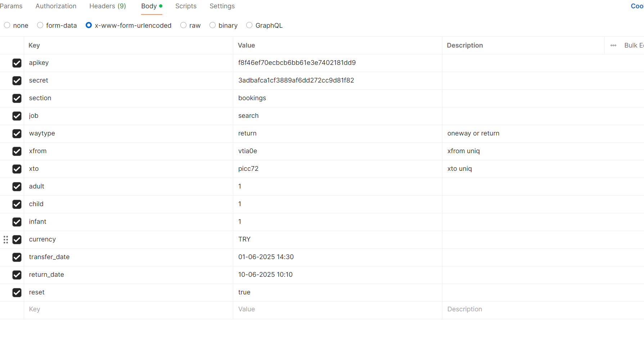
Task: Click the empty Key field in new row
Action: pos(126,309)
